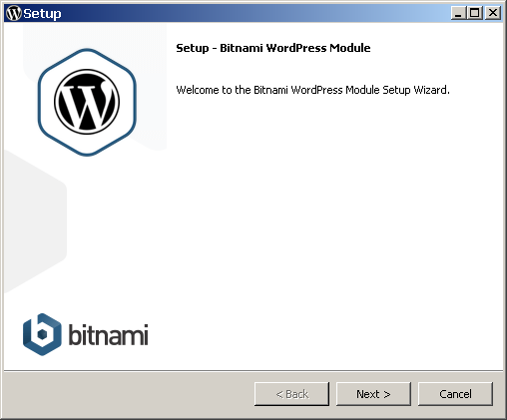Maximize the Setup window
This screenshot has height=420, width=507.
(x=475, y=13)
